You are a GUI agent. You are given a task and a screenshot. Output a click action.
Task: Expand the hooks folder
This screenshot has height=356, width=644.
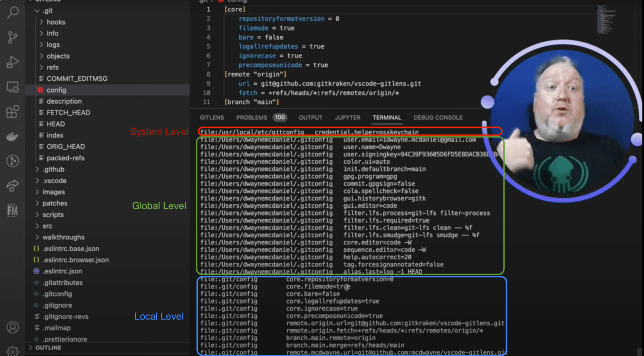tap(56, 22)
